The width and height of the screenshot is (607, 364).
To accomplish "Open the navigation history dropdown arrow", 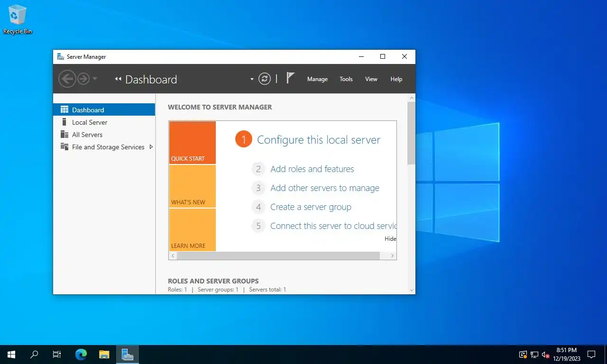I will [x=95, y=79].
